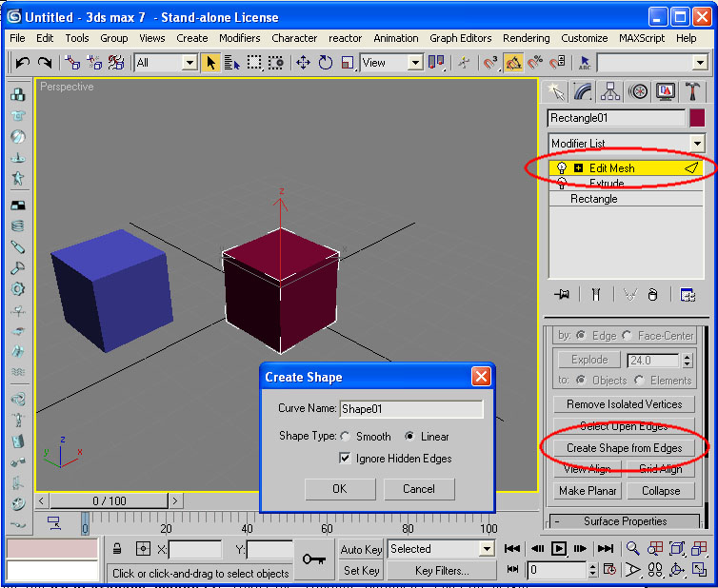The height and width of the screenshot is (588, 718).
Task: Open the Utilities hammer panel tab
Action: coord(692,91)
